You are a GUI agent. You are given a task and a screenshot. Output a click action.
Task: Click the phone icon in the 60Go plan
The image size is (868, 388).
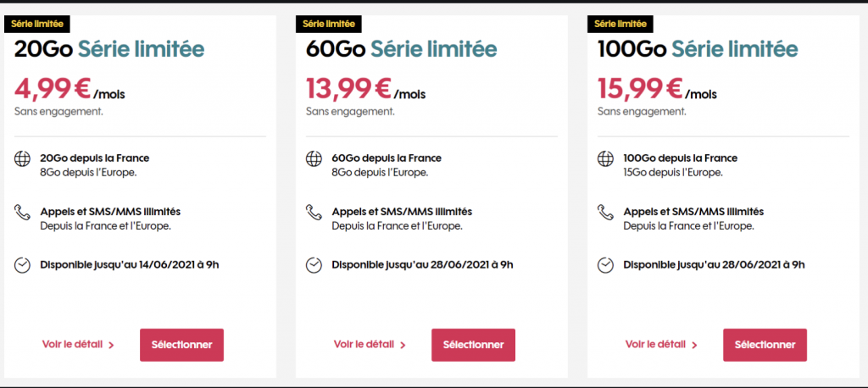pos(314,212)
